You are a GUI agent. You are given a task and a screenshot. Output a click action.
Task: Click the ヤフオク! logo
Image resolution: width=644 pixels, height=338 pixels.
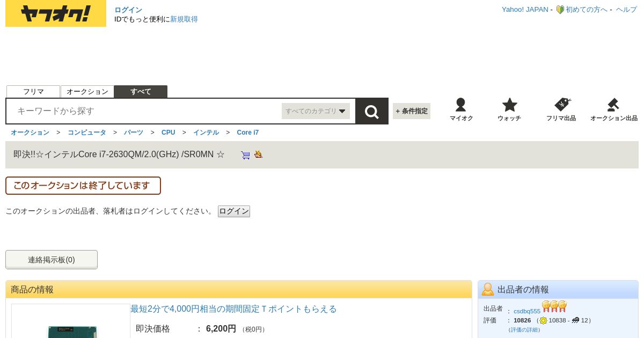[x=56, y=13]
